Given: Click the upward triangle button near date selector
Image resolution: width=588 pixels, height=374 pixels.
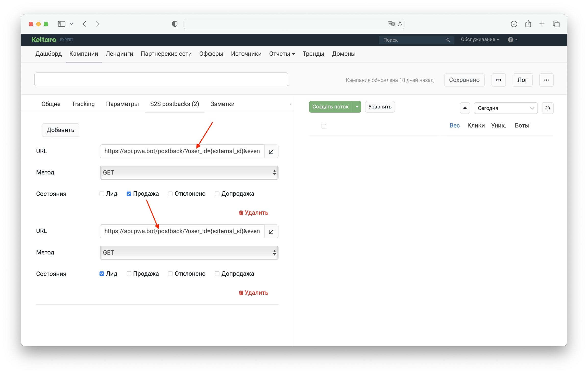Looking at the screenshot, I should (465, 108).
